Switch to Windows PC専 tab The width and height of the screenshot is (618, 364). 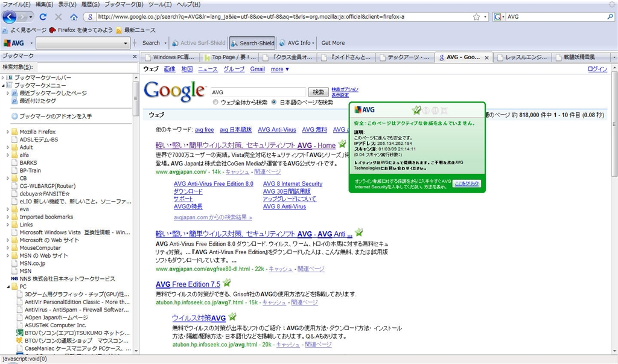click(170, 57)
